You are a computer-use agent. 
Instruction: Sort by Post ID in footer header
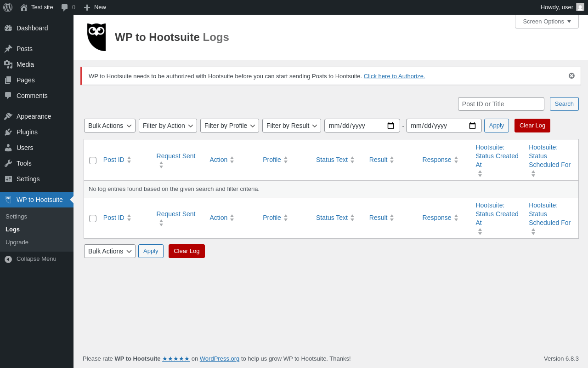pos(117,218)
